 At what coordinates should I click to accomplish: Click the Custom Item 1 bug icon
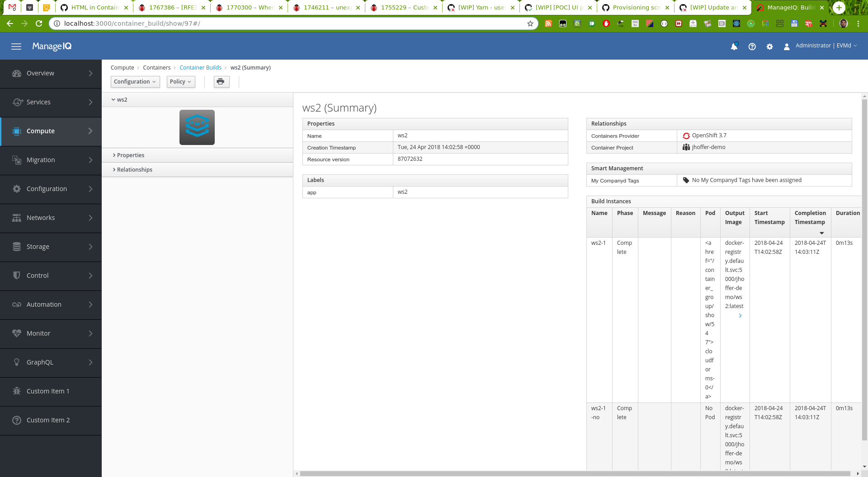(x=17, y=391)
